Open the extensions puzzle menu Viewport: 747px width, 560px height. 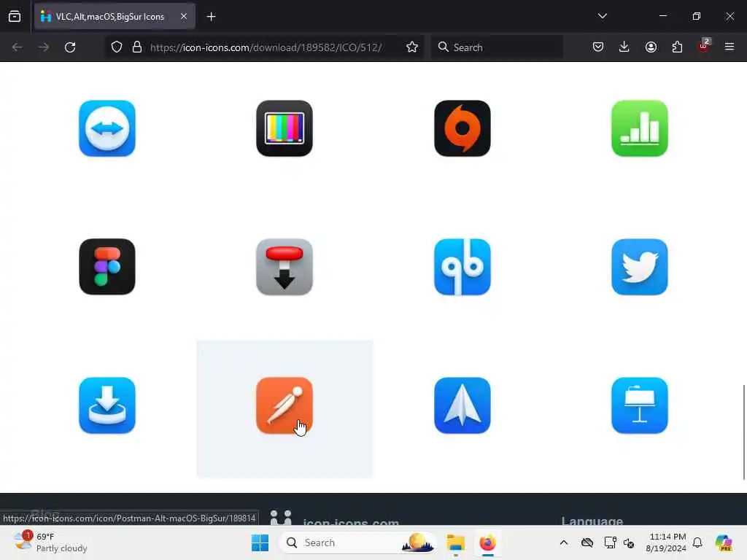point(677,47)
